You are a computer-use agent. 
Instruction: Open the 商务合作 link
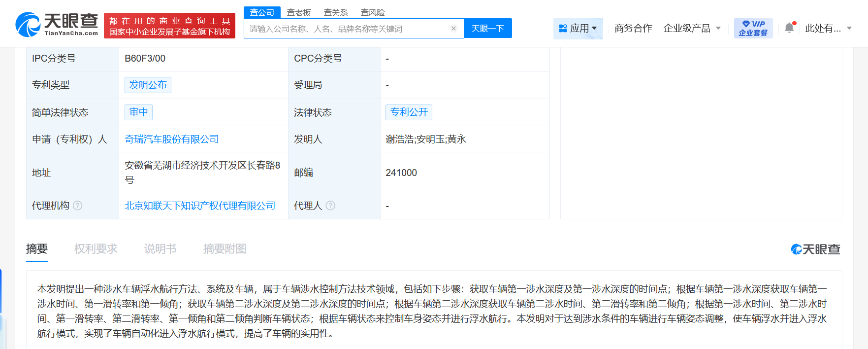coord(633,29)
